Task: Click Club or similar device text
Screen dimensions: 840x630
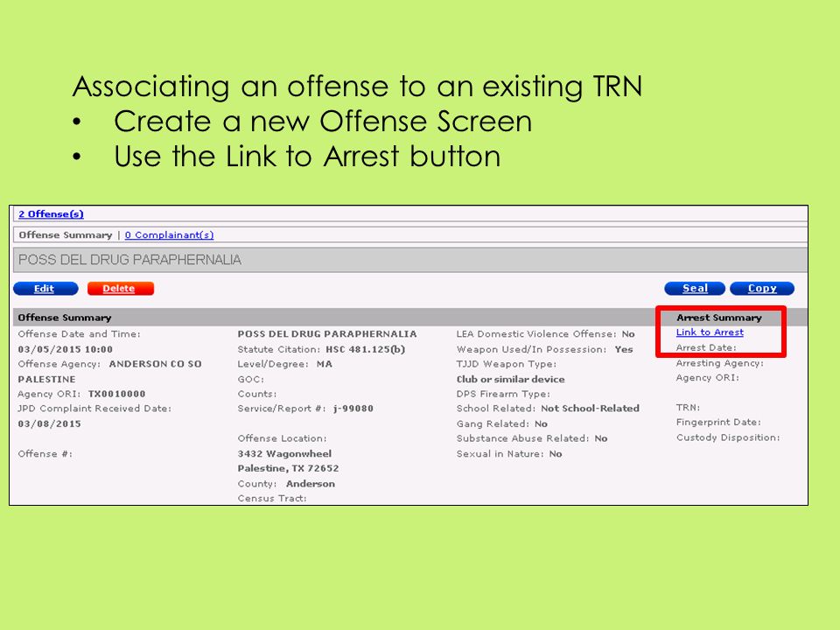Action: click(510, 379)
